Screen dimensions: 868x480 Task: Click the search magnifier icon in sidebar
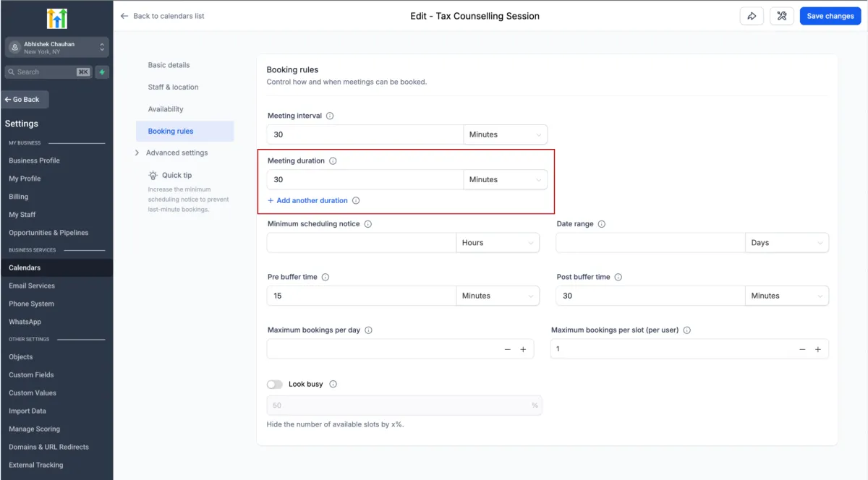click(x=12, y=72)
